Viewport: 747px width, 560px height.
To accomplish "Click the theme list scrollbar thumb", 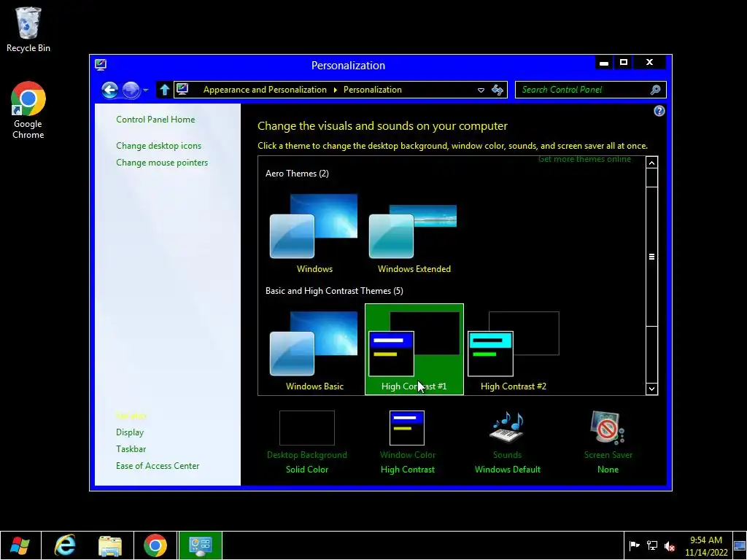I will coord(651,257).
